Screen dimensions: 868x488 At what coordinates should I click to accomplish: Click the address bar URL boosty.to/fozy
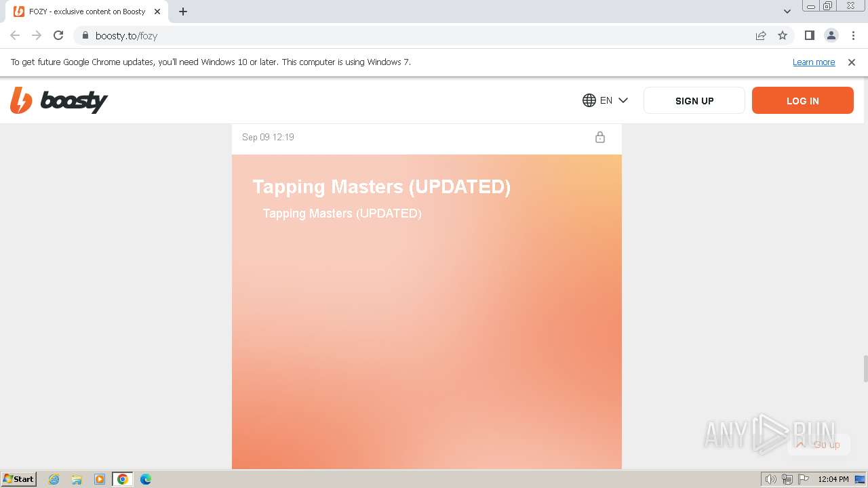[x=127, y=35]
